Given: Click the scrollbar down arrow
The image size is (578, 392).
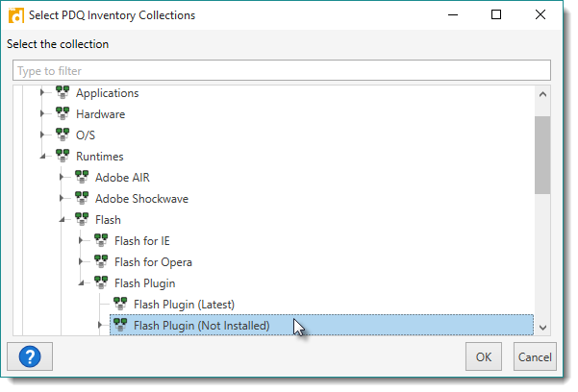Looking at the screenshot, I should (543, 327).
